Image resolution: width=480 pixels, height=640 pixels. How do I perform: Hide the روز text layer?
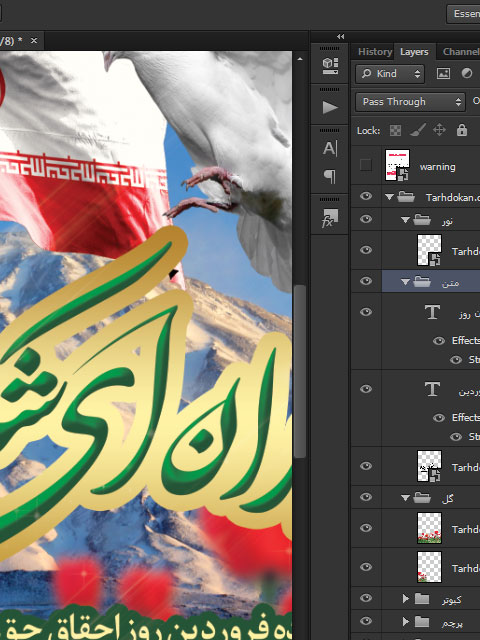point(366,312)
